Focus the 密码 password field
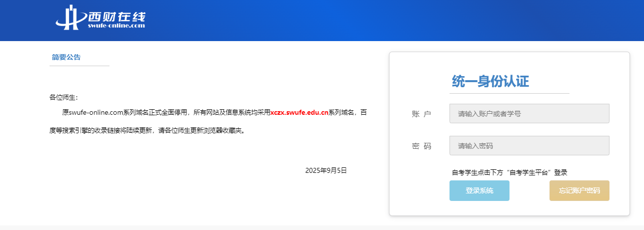This screenshot has width=644, height=230. pyautogui.click(x=529, y=145)
